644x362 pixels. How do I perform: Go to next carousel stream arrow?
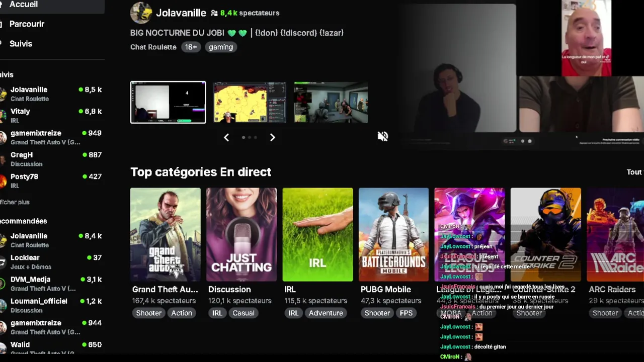click(x=272, y=137)
